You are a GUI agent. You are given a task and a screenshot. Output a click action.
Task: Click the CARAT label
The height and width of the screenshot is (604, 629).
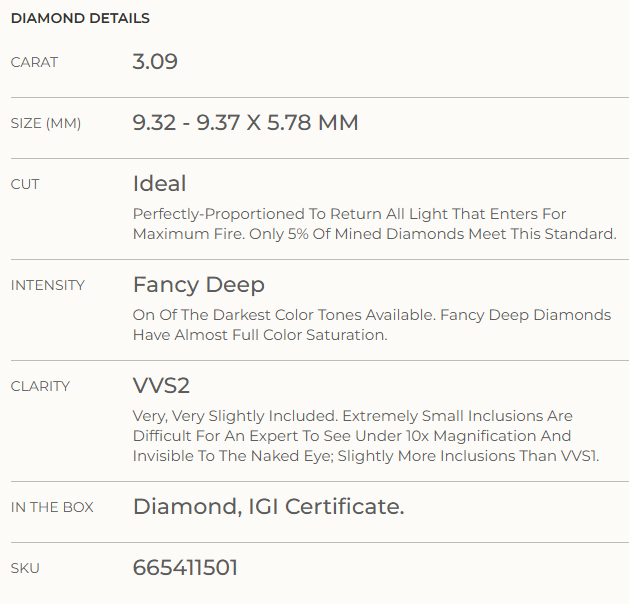[34, 63]
